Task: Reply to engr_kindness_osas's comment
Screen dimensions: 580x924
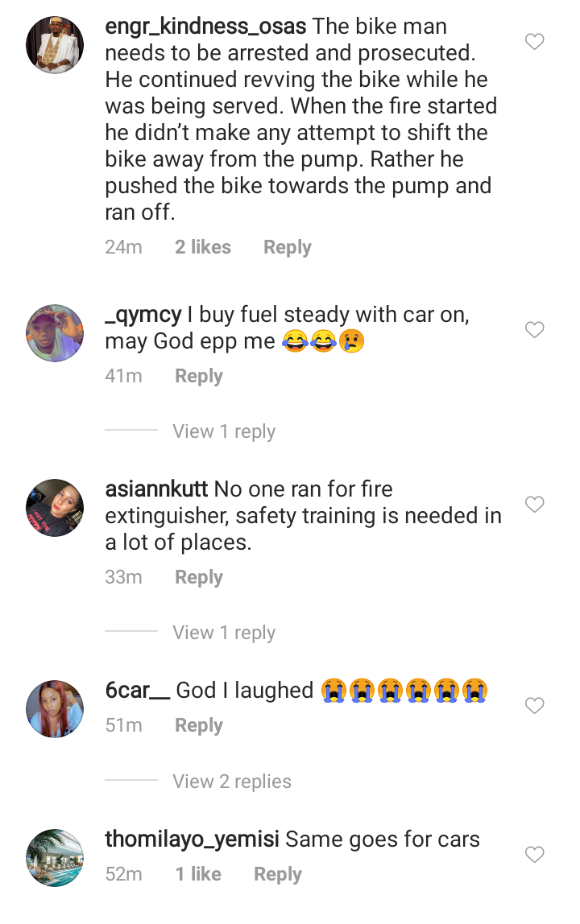Action: [x=288, y=248]
